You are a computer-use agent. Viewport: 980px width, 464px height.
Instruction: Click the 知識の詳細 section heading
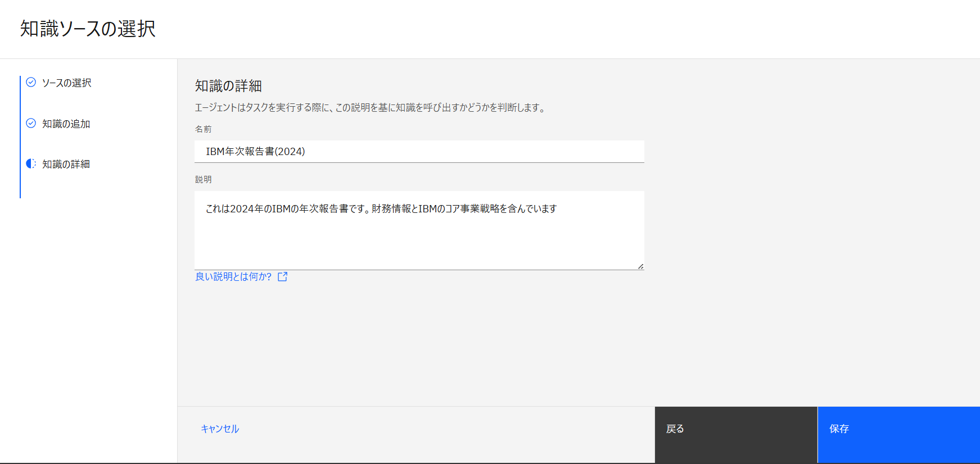point(228,86)
